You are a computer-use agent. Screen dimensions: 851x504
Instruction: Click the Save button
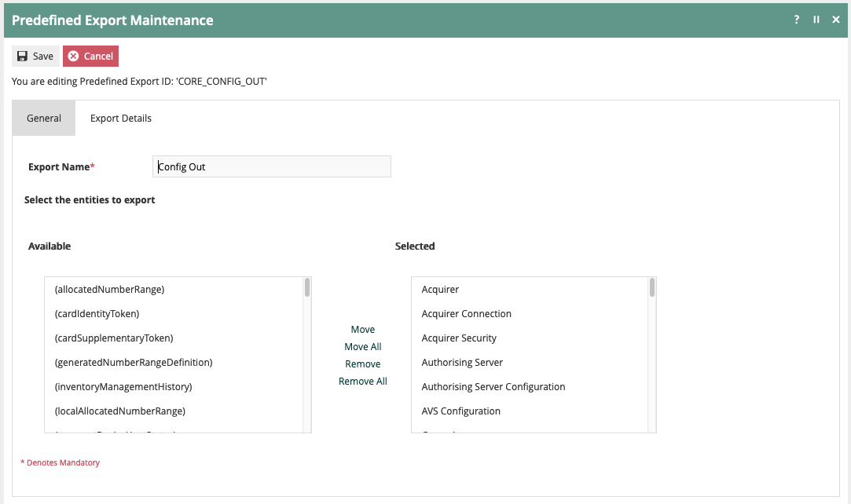[35, 56]
